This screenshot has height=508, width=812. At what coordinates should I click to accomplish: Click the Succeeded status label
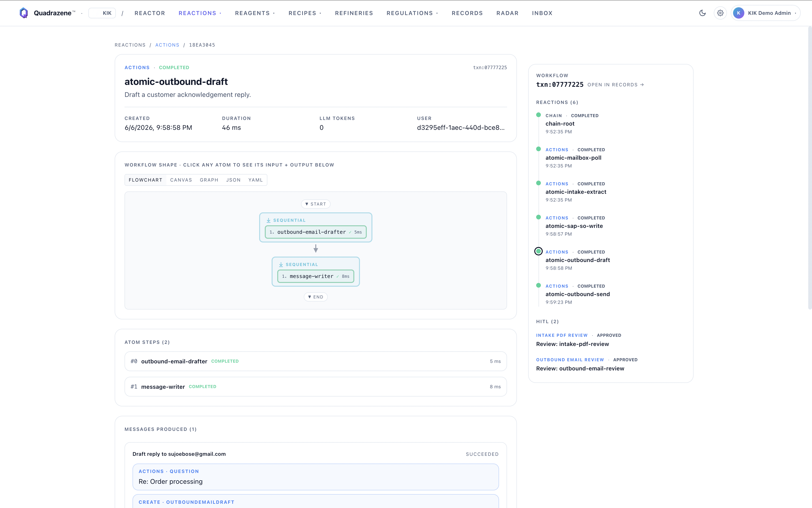point(482,454)
